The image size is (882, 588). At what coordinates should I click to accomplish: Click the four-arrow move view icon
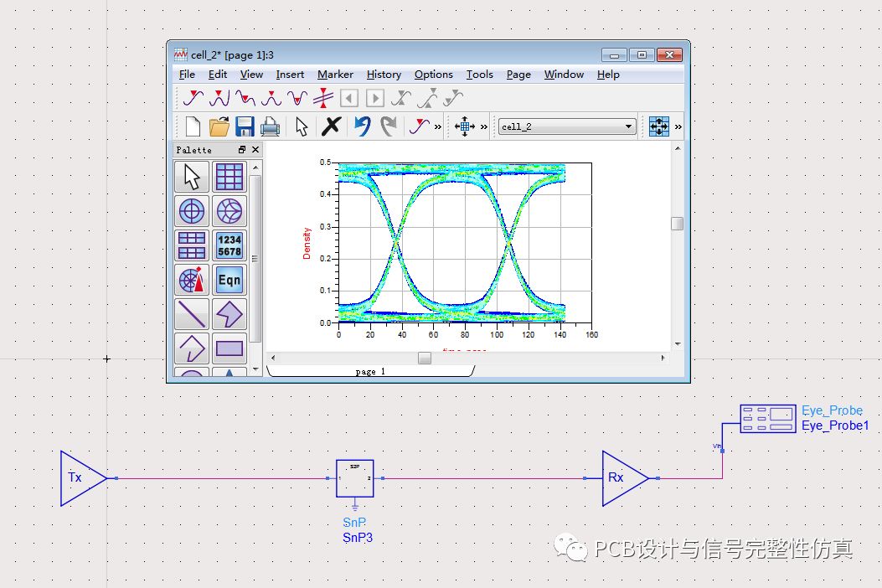(x=465, y=126)
